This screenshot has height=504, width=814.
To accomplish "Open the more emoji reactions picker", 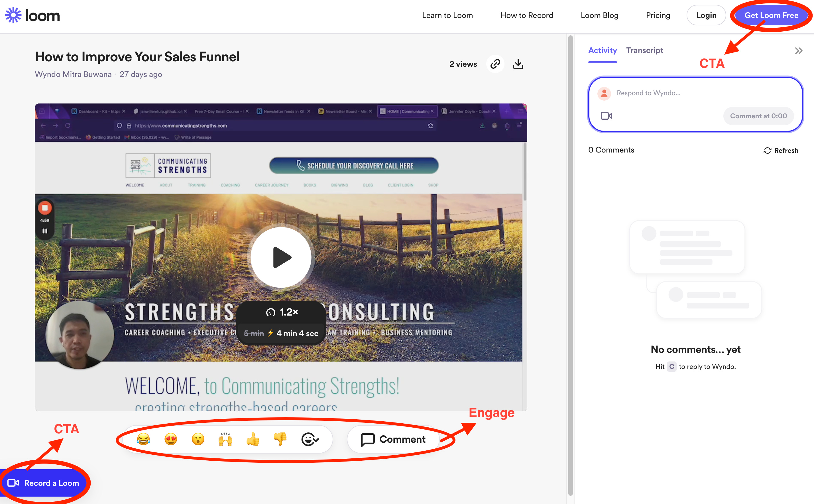I will 310,439.
